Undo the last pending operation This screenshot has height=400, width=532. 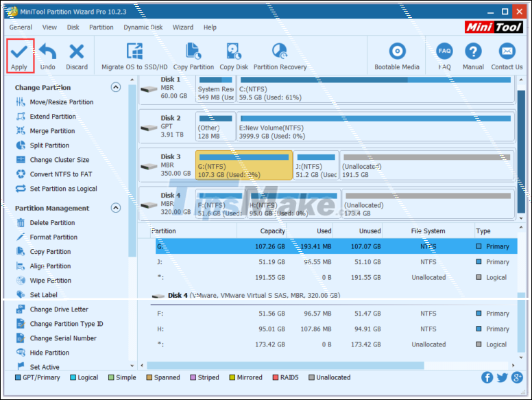click(x=47, y=56)
